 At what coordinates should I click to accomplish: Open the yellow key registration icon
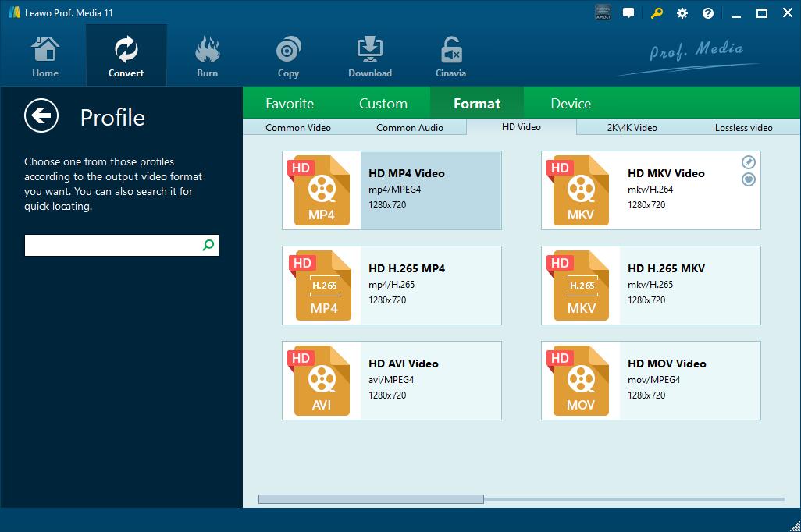pos(657,13)
